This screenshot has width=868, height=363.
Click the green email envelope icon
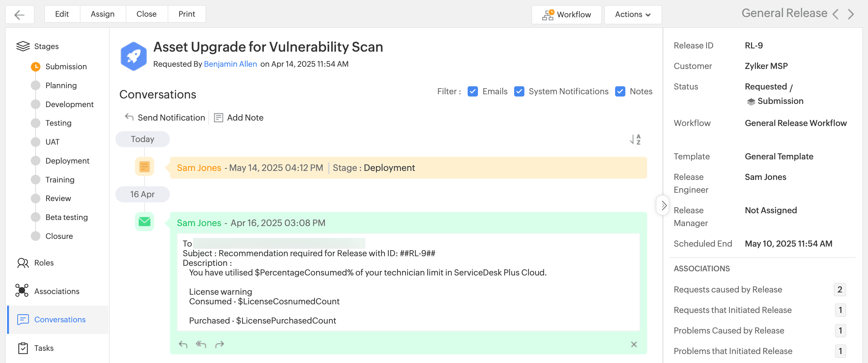144,222
